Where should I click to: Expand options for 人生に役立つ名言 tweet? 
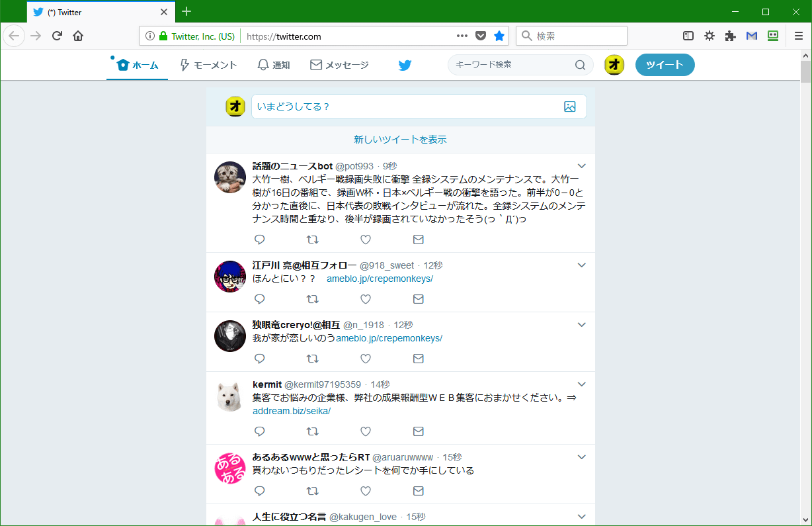582,516
